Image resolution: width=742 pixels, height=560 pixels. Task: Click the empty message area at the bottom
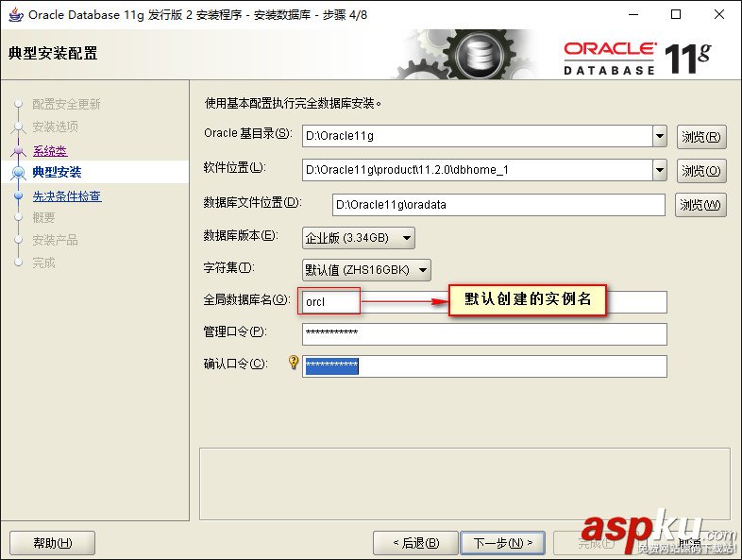point(464,484)
